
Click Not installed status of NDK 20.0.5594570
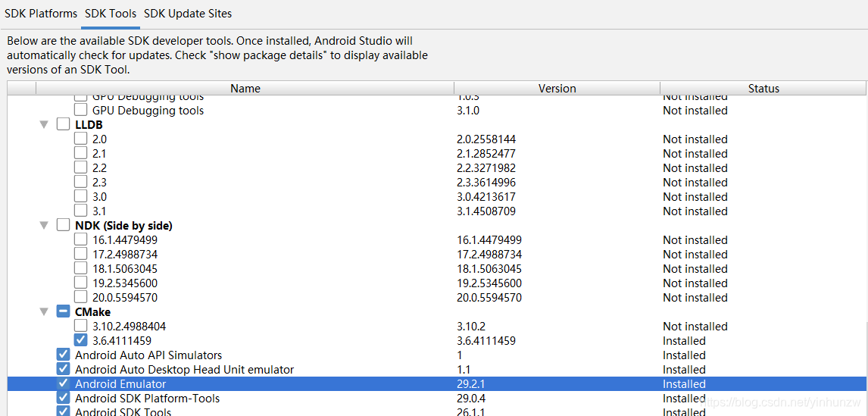coord(695,298)
